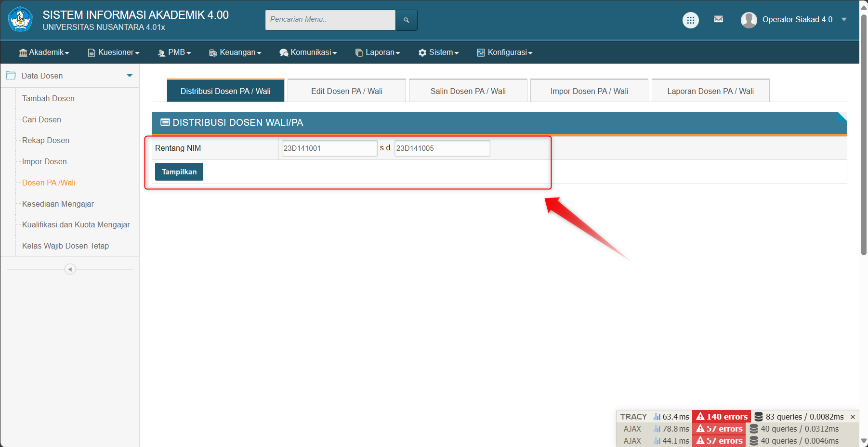Close the Tracy debug bar

click(853, 417)
